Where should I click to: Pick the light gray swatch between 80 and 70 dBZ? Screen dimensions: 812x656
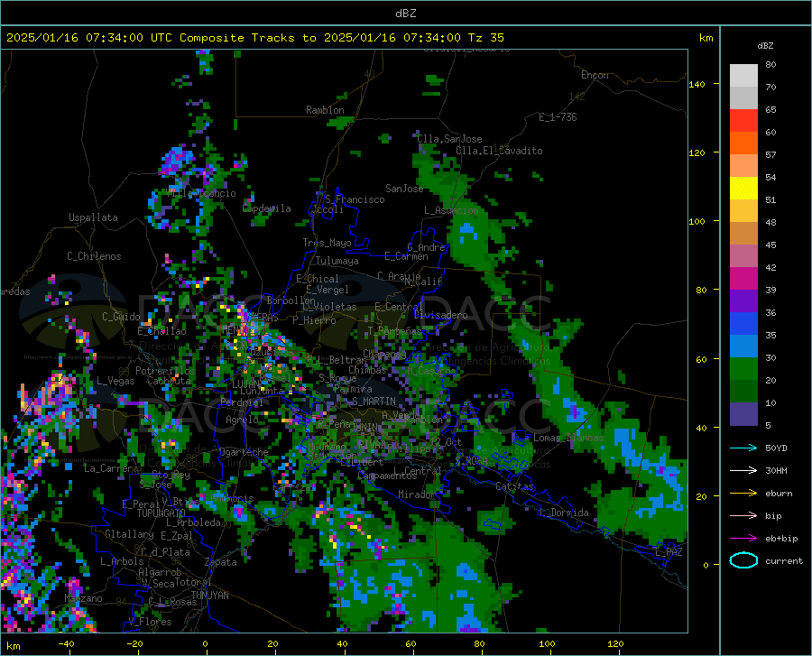pos(743,76)
